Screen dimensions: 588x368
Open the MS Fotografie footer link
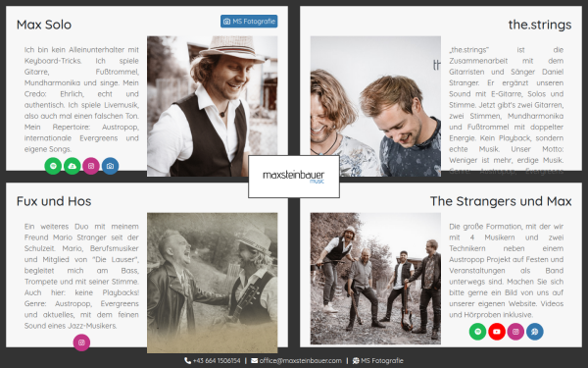point(378,360)
